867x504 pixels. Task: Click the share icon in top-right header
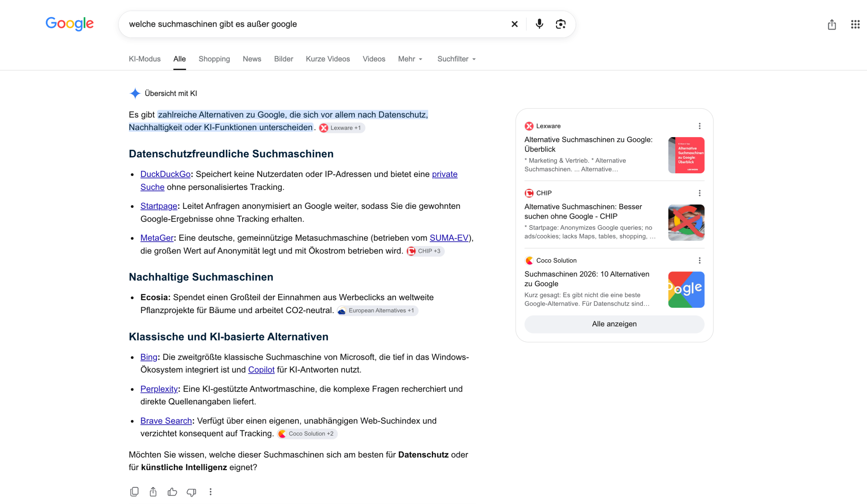tap(831, 24)
